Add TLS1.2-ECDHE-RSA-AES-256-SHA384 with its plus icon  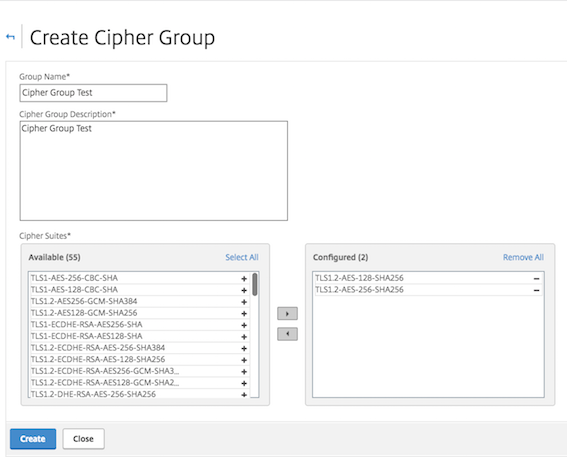coord(244,348)
